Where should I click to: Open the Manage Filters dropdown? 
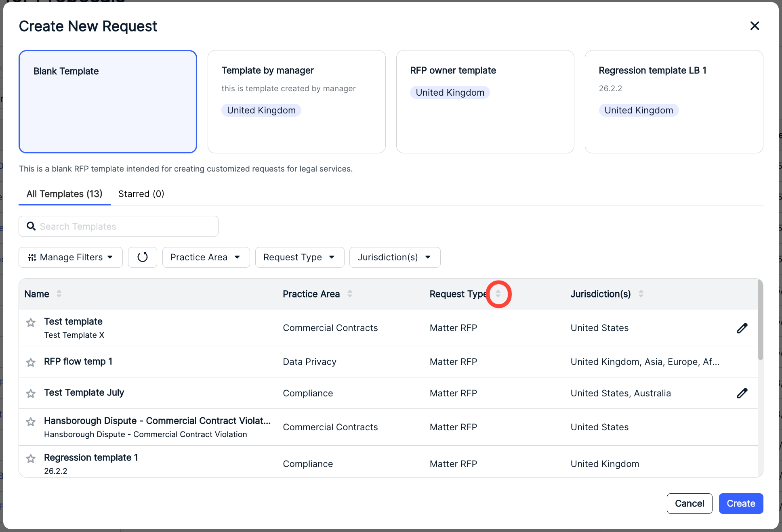pyautogui.click(x=71, y=257)
